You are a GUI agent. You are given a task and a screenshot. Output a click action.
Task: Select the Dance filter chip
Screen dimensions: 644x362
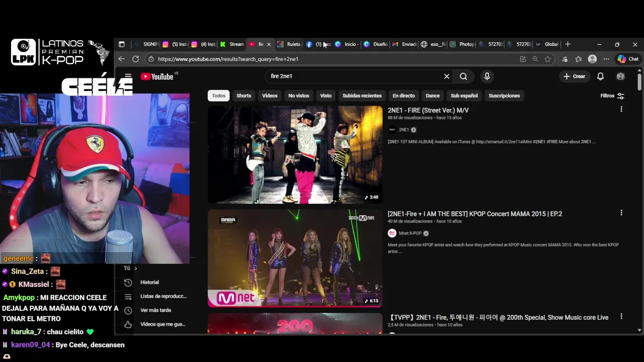(433, 96)
